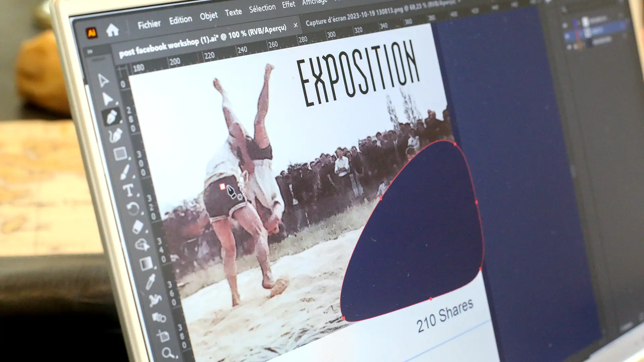The height and width of the screenshot is (362, 644).
Task: Select the Selection tool black arrow outline
Action: click(x=103, y=80)
